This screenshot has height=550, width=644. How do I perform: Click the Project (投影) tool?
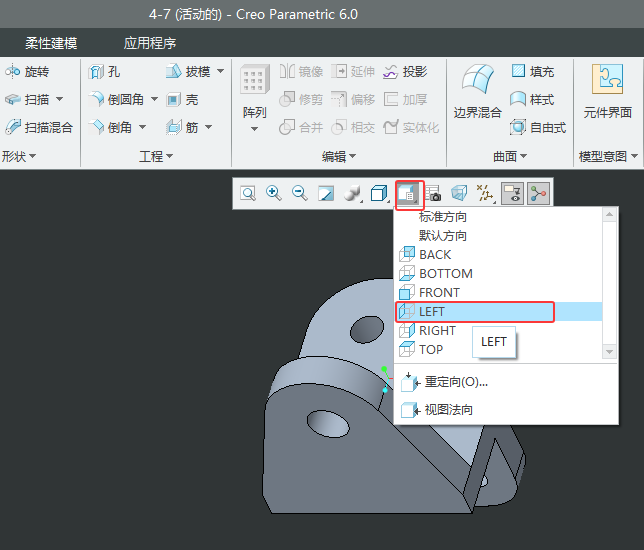pyautogui.click(x=405, y=72)
